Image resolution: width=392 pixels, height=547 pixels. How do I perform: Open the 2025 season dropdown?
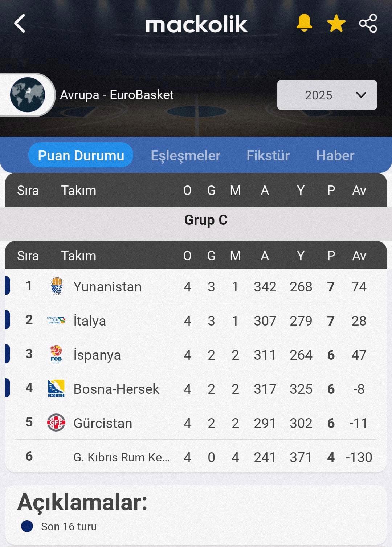(327, 95)
